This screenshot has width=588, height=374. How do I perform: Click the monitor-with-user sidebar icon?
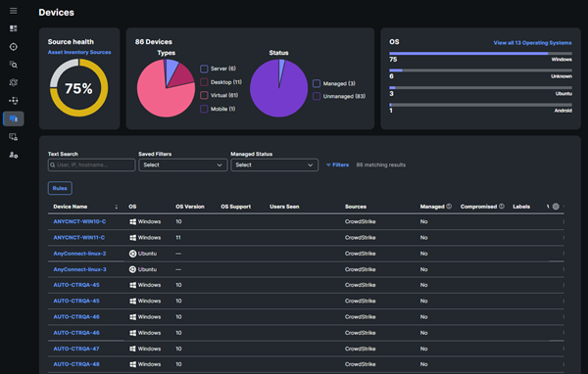[x=14, y=137]
